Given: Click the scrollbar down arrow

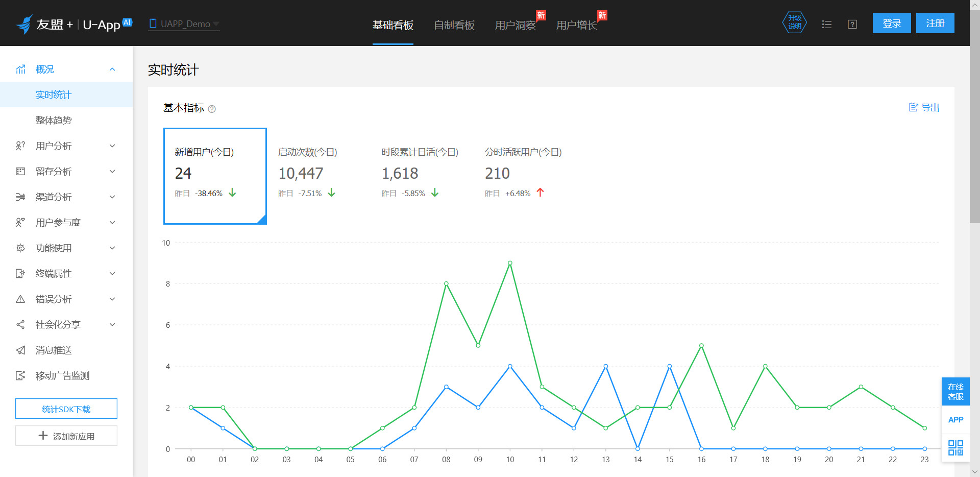Looking at the screenshot, I should pos(975,472).
